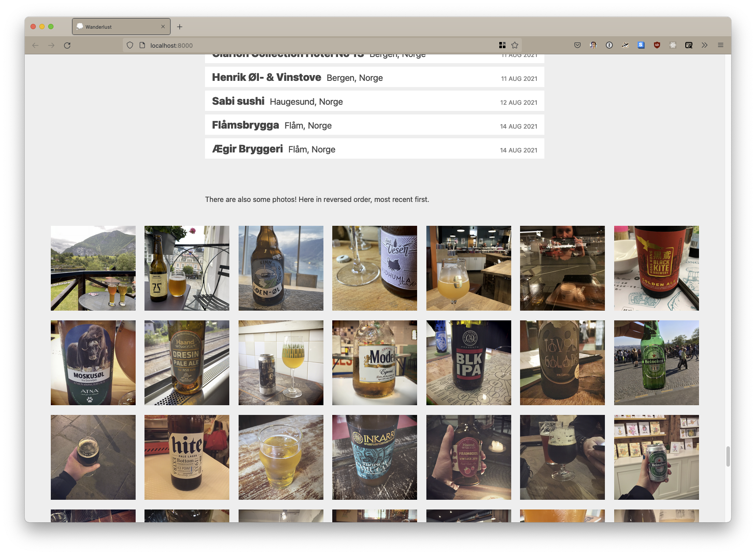Open Privacy Badger extension
The width and height of the screenshot is (756, 555).
625,45
